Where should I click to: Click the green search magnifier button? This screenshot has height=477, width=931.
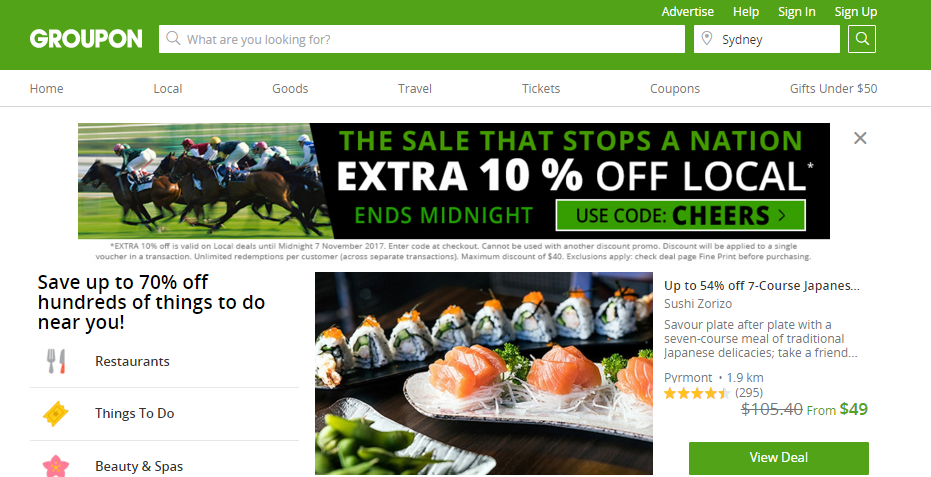point(862,39)
